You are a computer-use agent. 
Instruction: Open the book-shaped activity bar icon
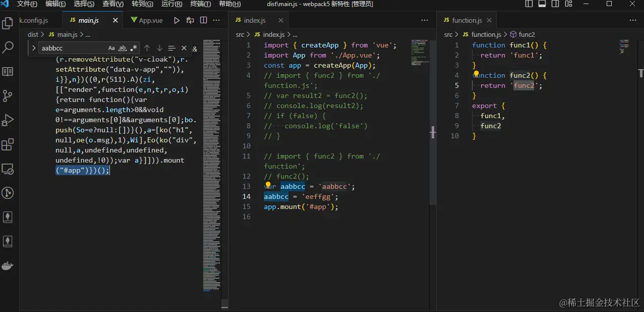tap(8, 72)
